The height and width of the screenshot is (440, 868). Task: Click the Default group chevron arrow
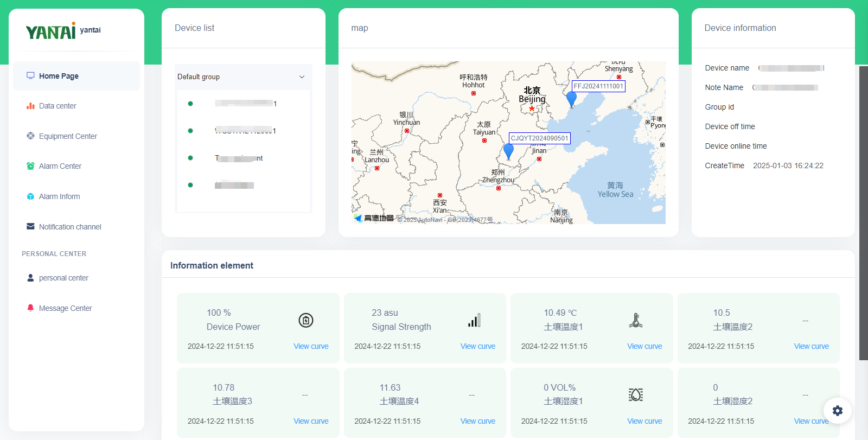pos(302,77)
